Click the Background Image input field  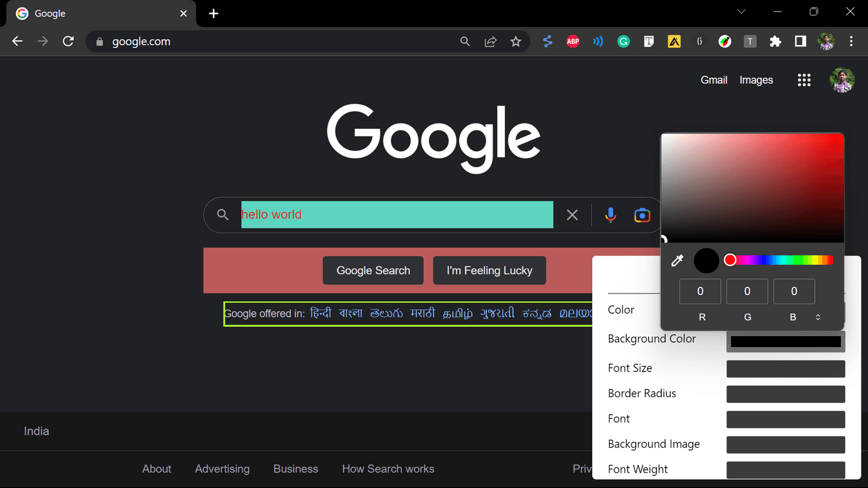coord(786,445)
